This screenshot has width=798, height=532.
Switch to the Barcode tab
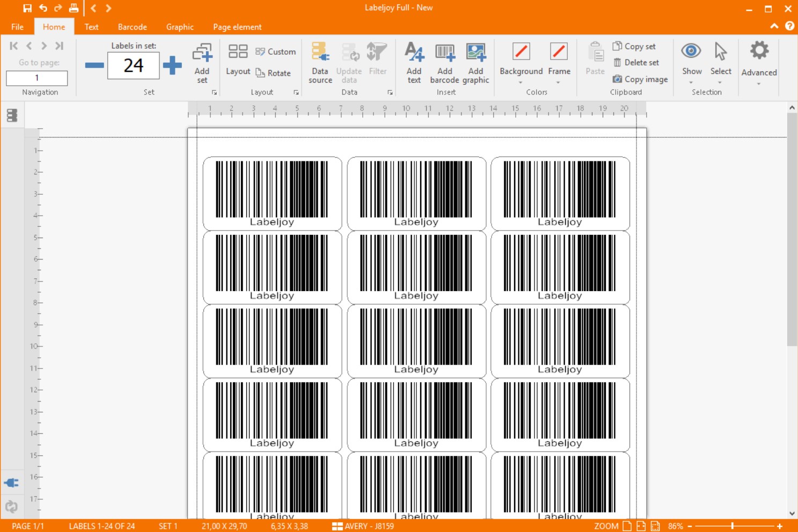[x=133, y=27]
